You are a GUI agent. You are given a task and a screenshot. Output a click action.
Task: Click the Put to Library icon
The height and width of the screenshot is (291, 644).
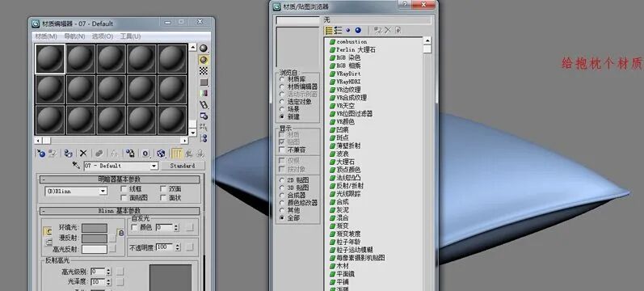click(130, 154)
